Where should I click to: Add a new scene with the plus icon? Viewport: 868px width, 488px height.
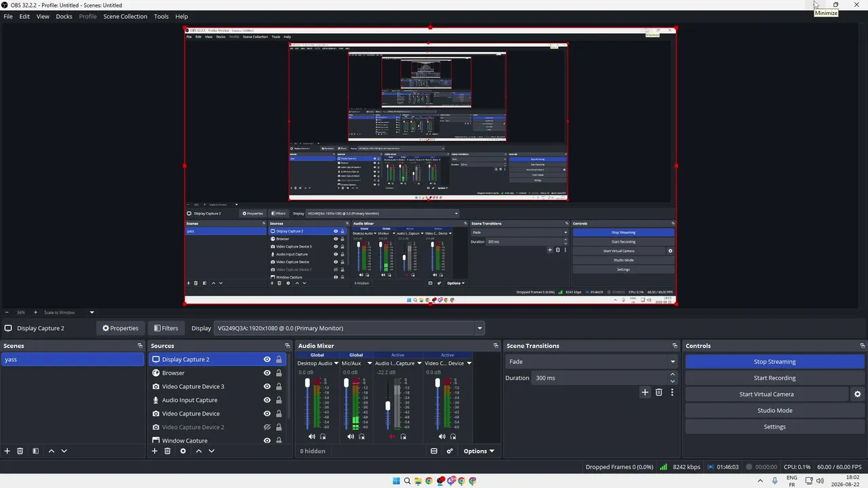click(x=7, y=451)
